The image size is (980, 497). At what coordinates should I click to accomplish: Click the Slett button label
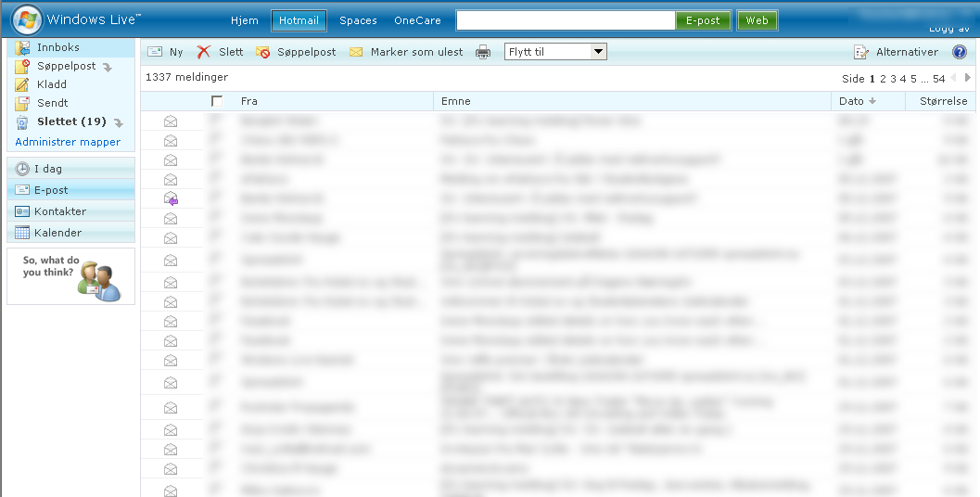pyautogui.click(x=231, y=52)
